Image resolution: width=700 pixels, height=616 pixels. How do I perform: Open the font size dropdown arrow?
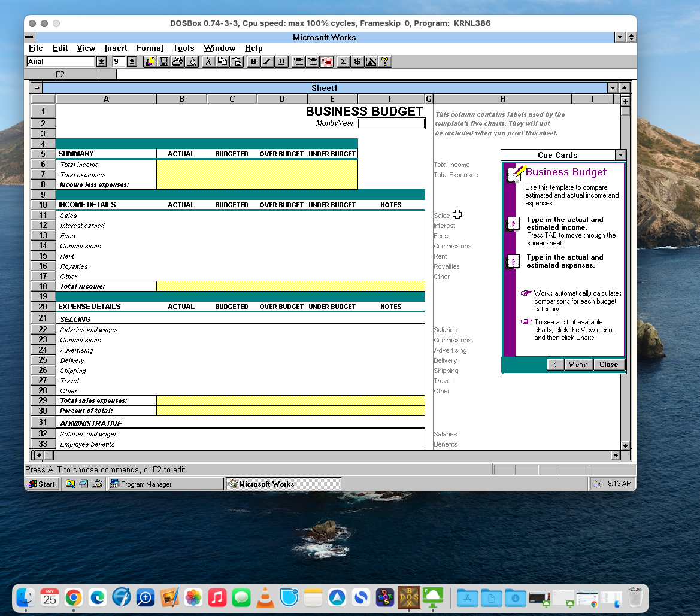(x=132, y=62)
